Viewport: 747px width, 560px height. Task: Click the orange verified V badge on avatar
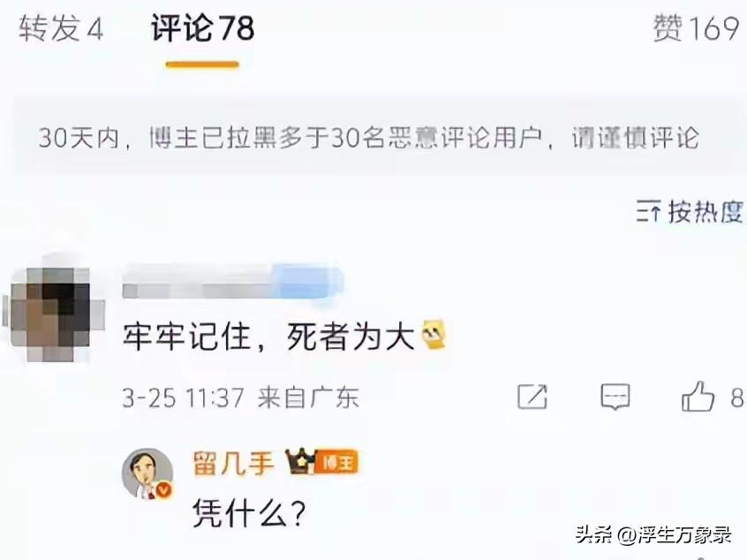(x=164, y=490)
